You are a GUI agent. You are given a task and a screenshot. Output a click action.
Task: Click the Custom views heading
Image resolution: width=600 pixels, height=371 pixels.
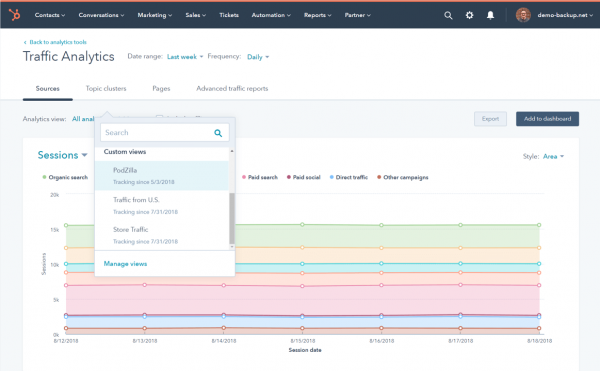click(125, 152)
